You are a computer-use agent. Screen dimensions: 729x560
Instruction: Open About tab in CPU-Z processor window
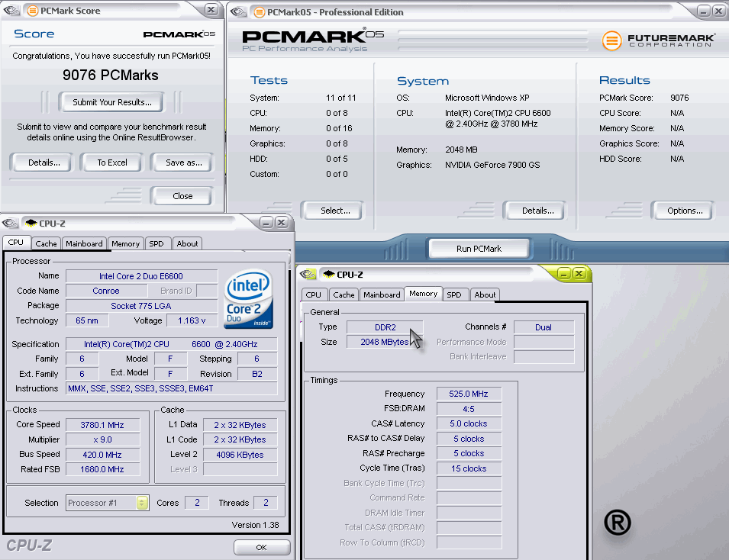pos(187,243)
